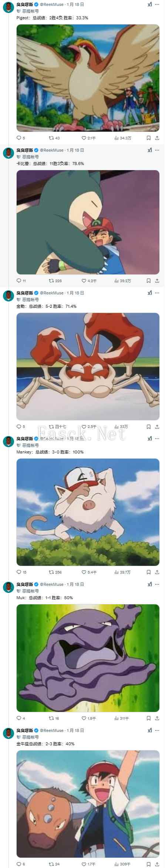Share the Kingler (金勒) tweet

[x=157, y=426]
